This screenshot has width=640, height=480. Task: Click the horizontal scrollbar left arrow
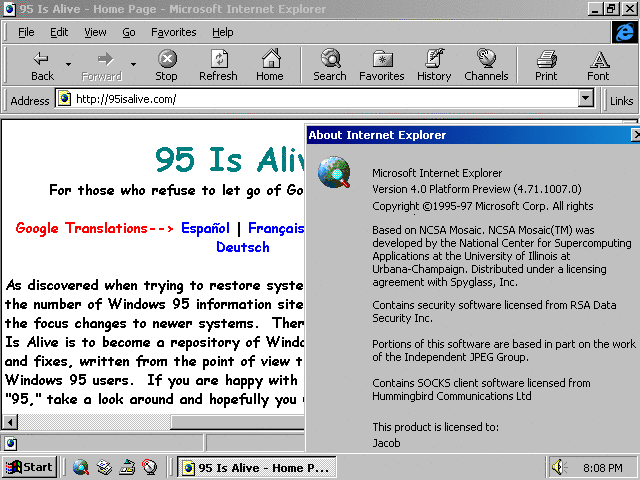pos(10,422)
